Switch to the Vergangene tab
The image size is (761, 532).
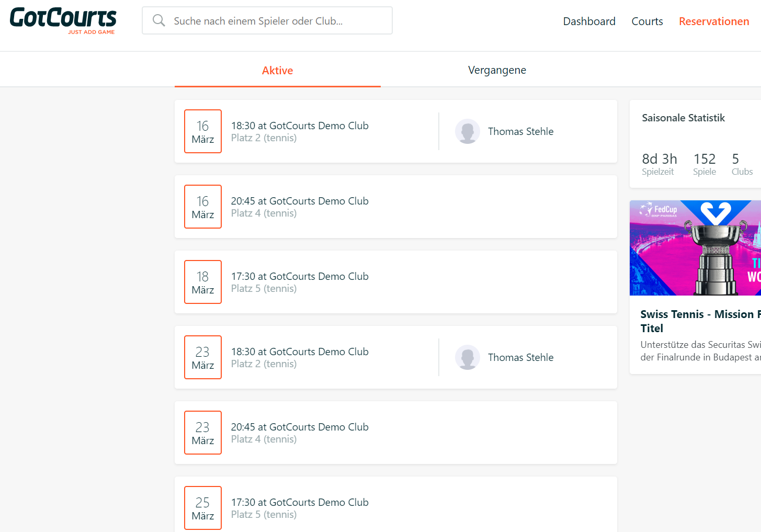[497, 70]
